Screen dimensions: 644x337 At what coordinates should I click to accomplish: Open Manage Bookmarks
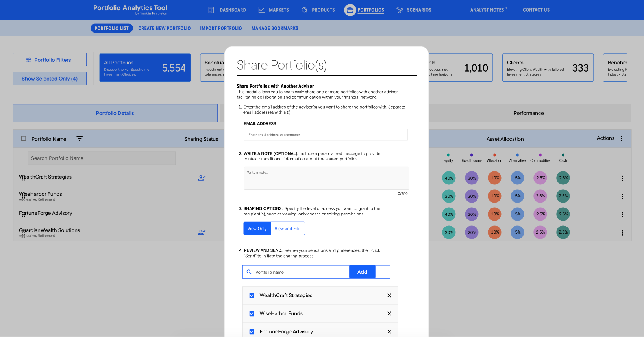tap(275, 28)
